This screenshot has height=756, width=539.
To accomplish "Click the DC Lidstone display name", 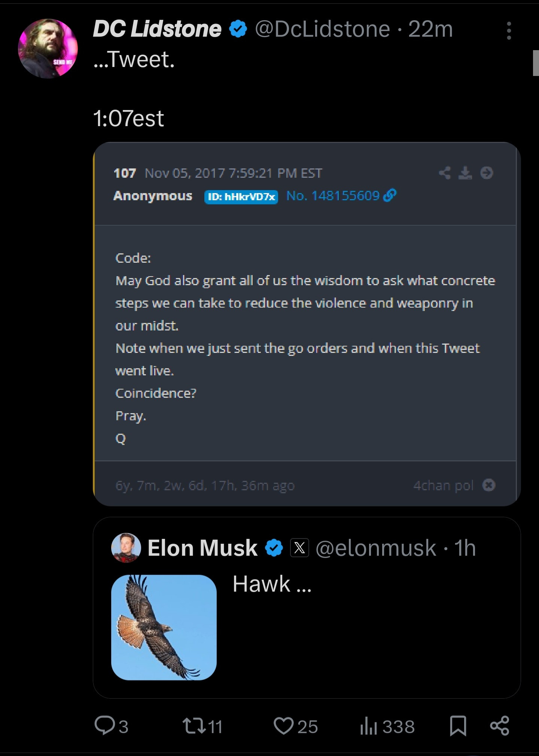I will pyautogui.click(x=157, y=29).
